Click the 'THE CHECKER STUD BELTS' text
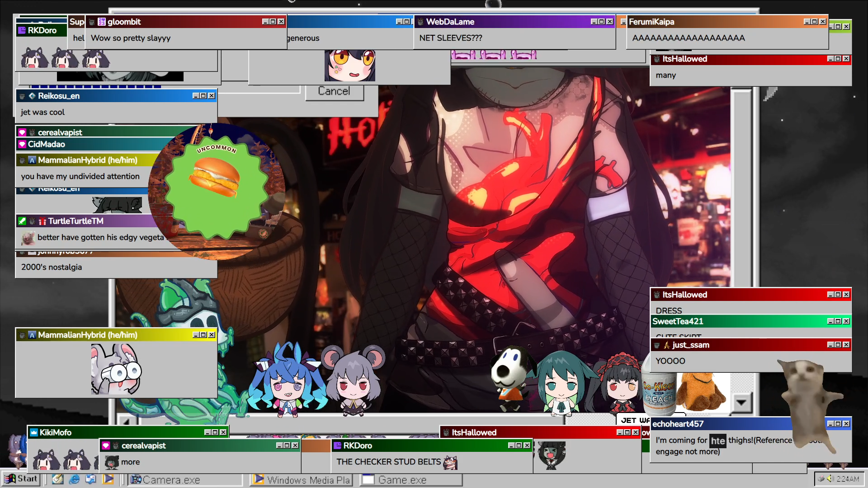 pyautogui.click(x=388, y=462)
